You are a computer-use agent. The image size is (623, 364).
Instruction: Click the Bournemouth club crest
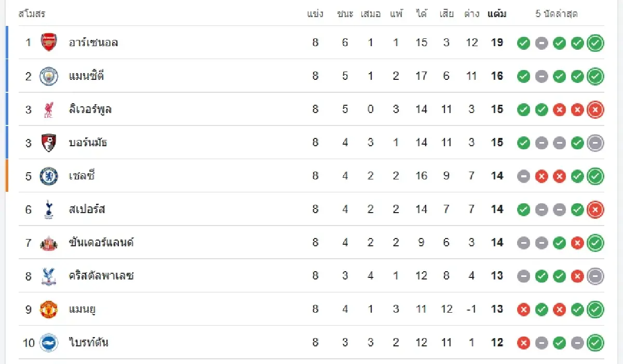(x=49, y=143)
